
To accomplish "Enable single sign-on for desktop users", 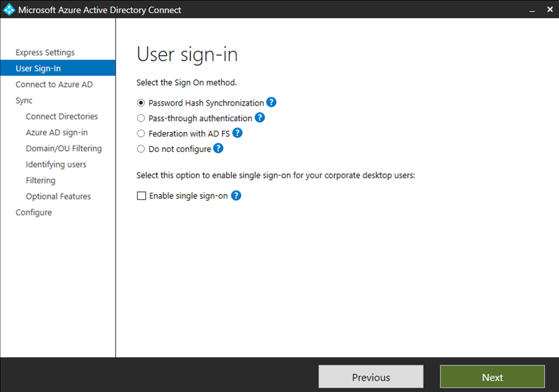I will (141, 195).
